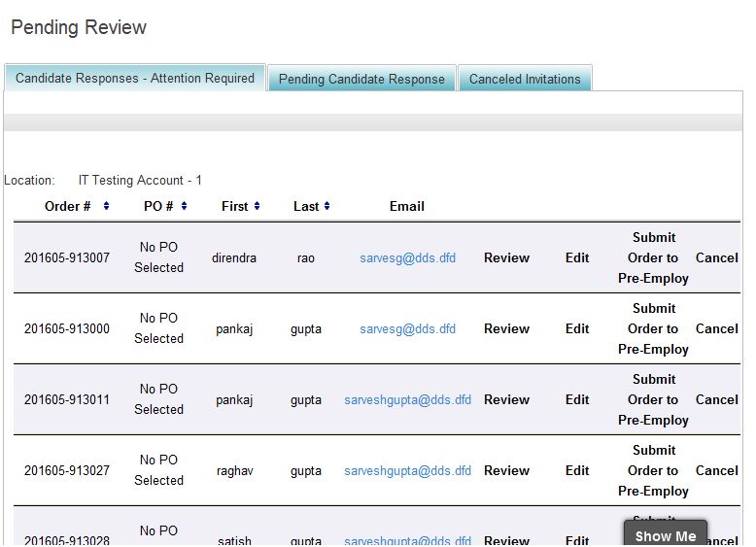Cancel order 201605-913000
This screenshot has width=756, height=547.
tap(717, 328)
